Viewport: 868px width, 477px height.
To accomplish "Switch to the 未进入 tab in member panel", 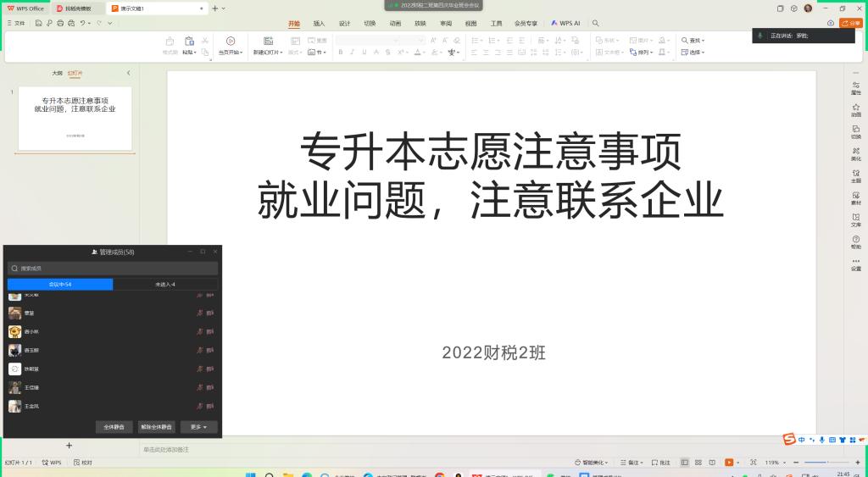I will pyautogui.click(x=165, y=285).
